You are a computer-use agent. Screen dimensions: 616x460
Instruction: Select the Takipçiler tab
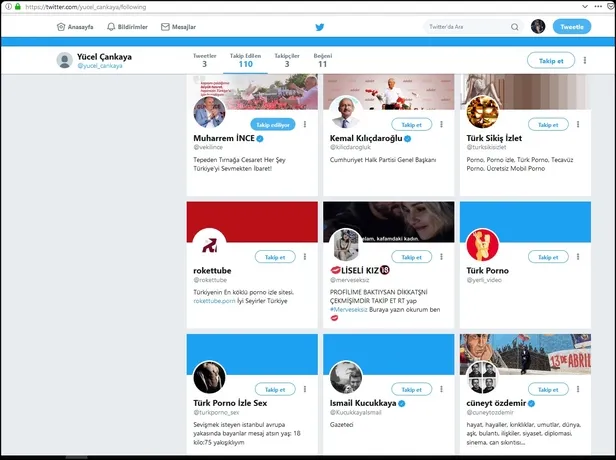click(287, 60)
